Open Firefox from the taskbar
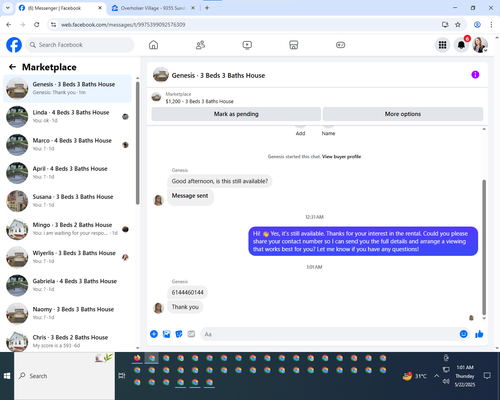This screenshot has height=400, width=500. pyautogui.click(x=137, y=358)
